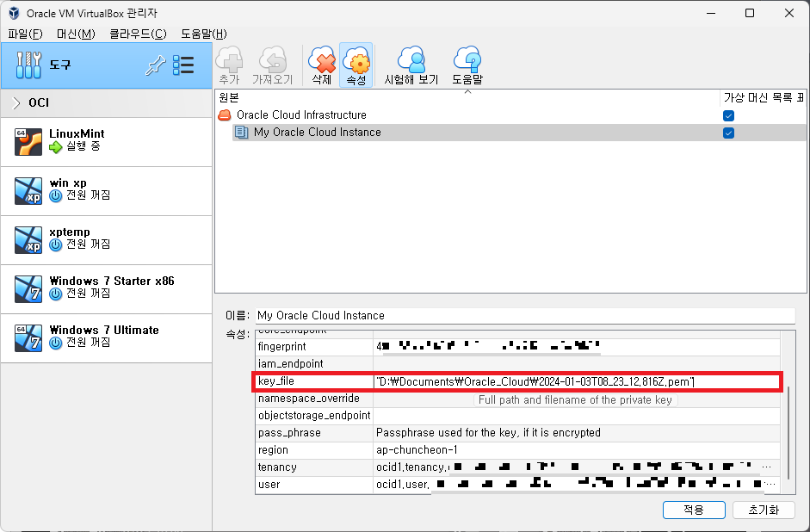Viewport: 810px width, 532px height.
Task: Click the Source (원본) column header
Action: point(467,97)
